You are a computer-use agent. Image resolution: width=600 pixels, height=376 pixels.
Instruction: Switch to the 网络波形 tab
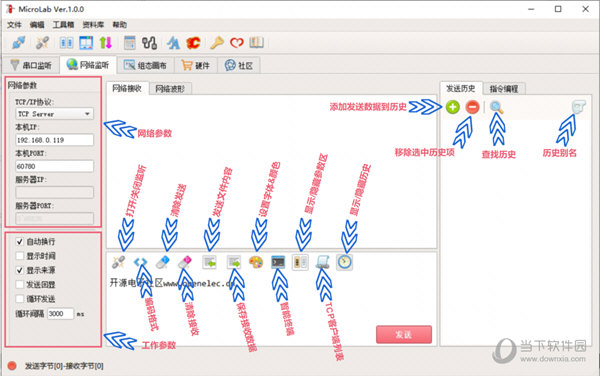pos(170,89)
